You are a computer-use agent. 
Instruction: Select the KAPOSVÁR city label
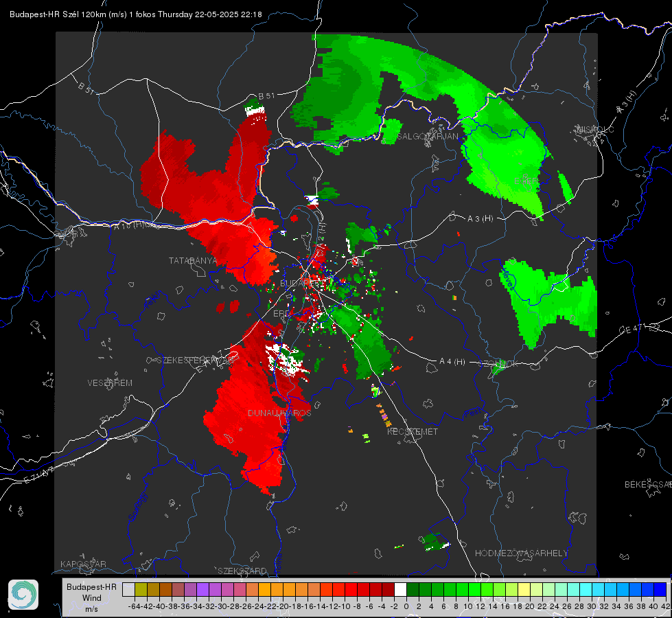tap(83, 564)
